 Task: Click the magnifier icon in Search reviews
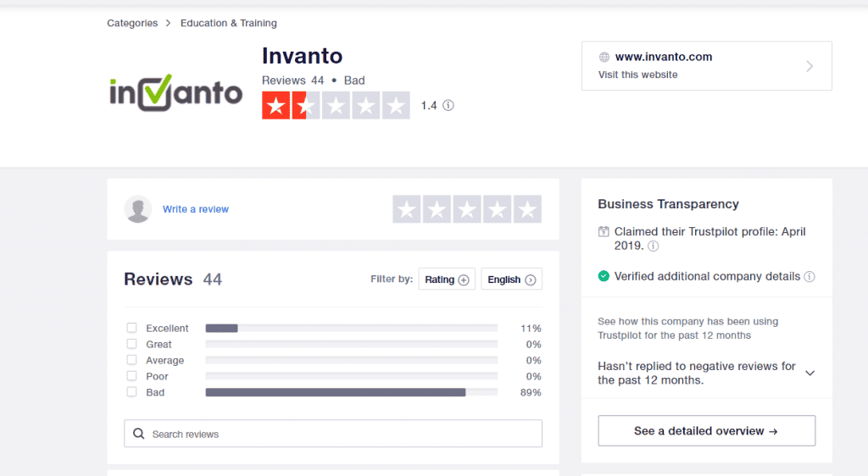click(139, 434)
